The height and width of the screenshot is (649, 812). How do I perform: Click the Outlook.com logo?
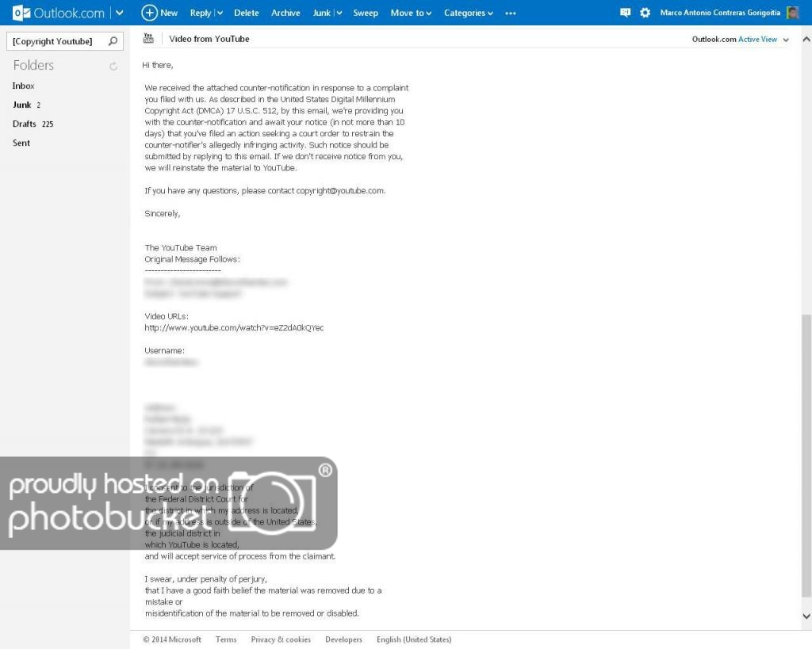[x=59, y=13]
